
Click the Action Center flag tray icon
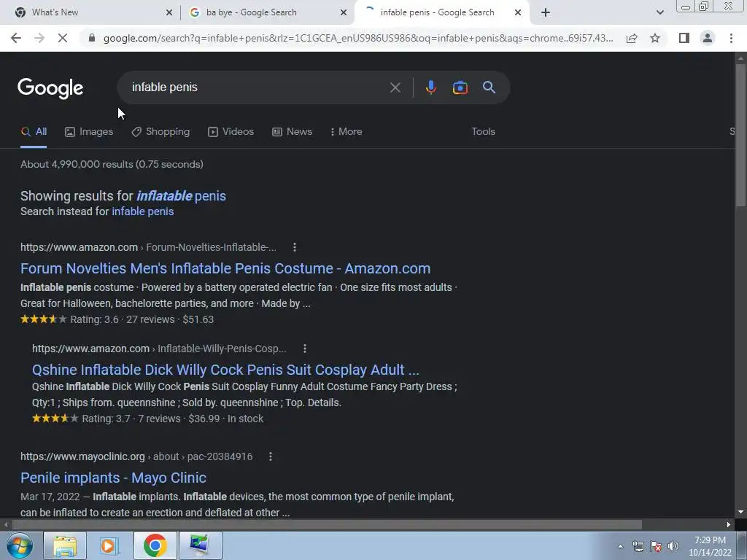coord(656,546)
